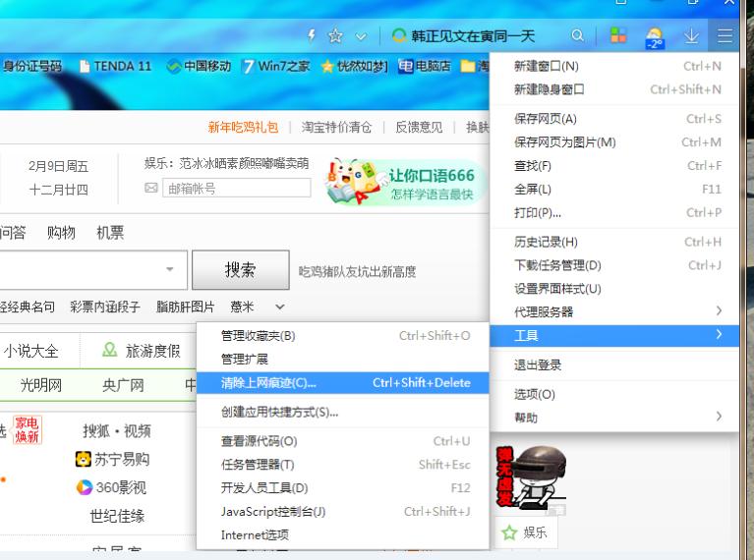The width and height of the screenshot is (754, 560).
Task: Open 选项(O) settings
Action: pos(614,394)
